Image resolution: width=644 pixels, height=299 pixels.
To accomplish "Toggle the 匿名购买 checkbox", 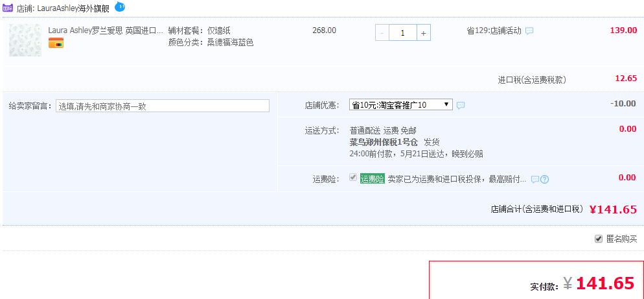I will pyautogui.click(x=599, y=239).
